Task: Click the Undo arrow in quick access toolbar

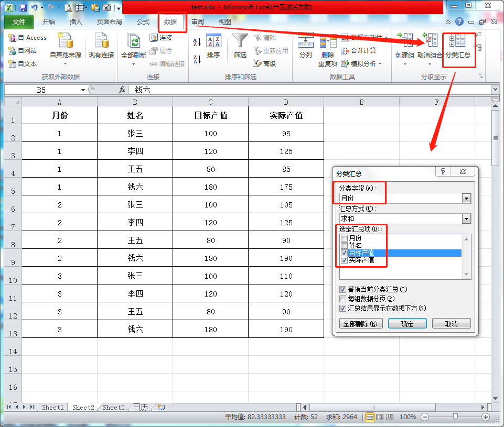Action: pyautogui.click(x=35, y=7)
